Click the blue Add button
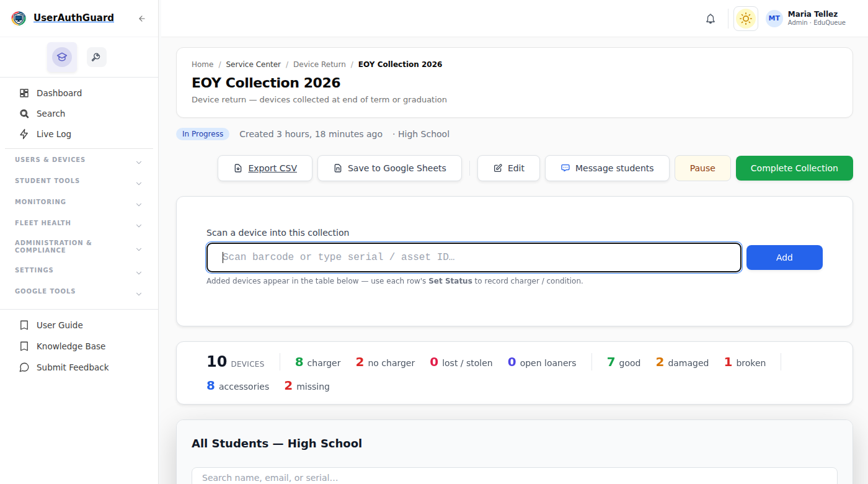This screenshot has width=868, height=484. [784, 258]
